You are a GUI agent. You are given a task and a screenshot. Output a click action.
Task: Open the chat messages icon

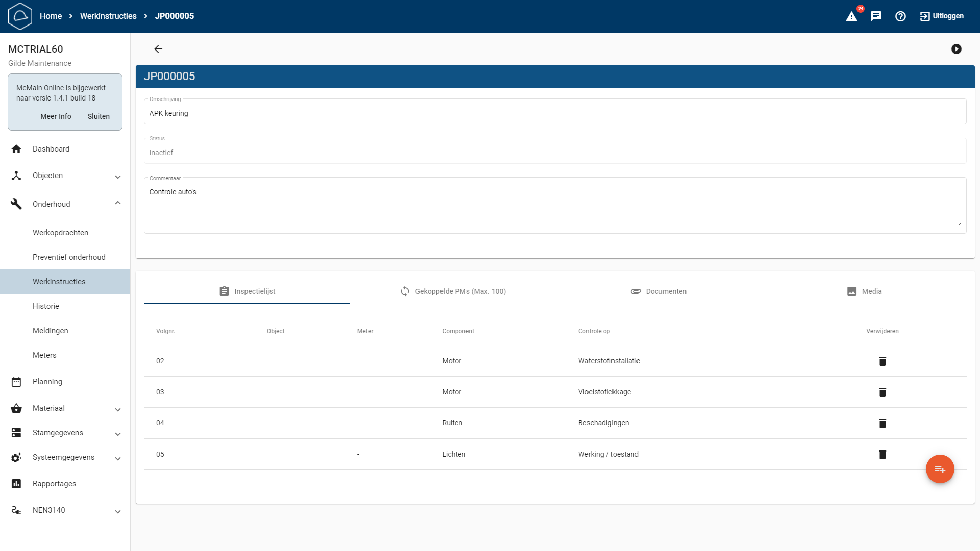tap(876, 16)
